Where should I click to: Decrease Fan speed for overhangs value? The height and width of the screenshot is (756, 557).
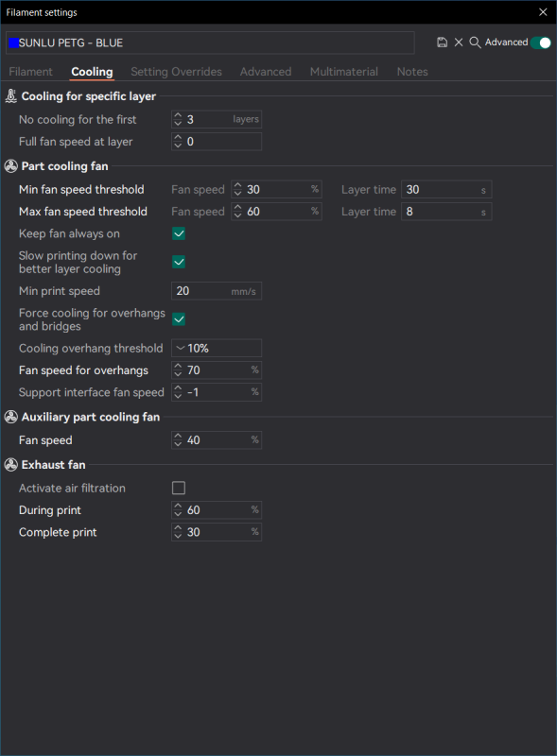178,374
